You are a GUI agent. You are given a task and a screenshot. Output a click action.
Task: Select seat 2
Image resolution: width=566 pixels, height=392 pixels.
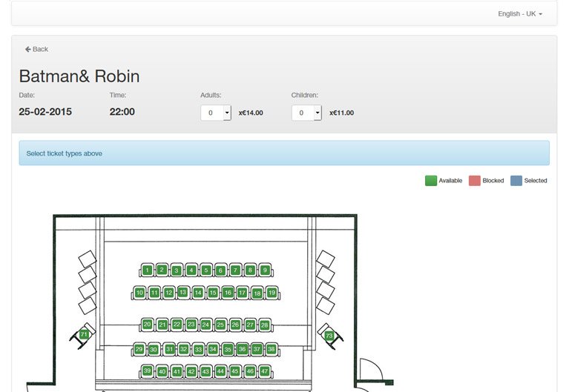click(x=162, y=270)
